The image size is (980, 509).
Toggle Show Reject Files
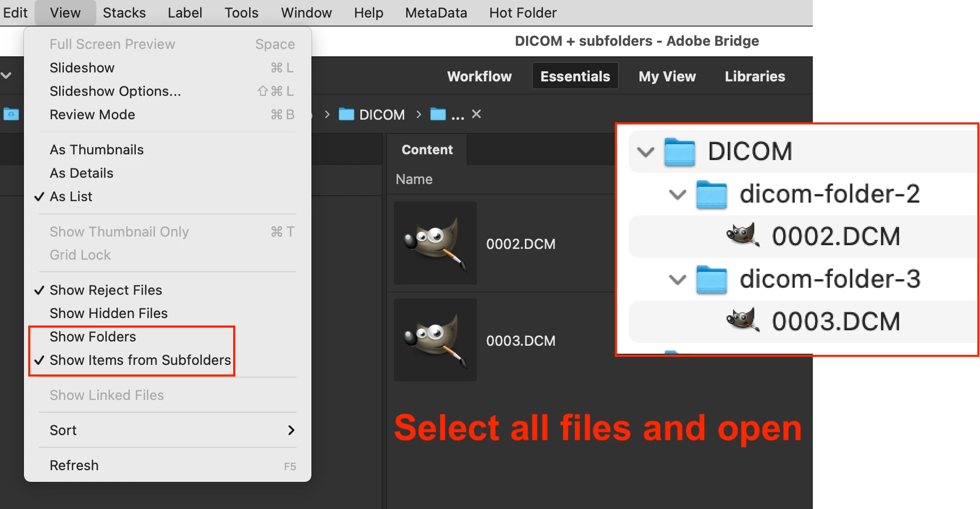pyautogui.click(x=168, y=290)
